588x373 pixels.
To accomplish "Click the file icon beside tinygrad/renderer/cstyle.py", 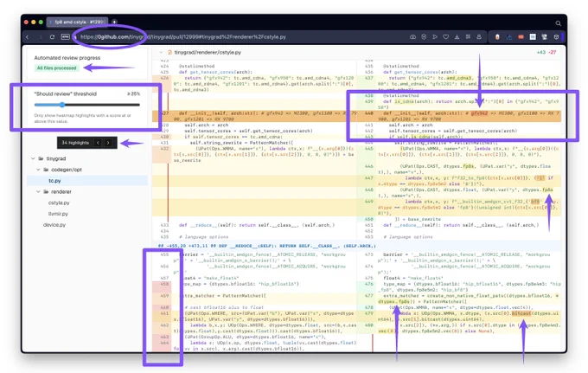I will coord(169,53).
